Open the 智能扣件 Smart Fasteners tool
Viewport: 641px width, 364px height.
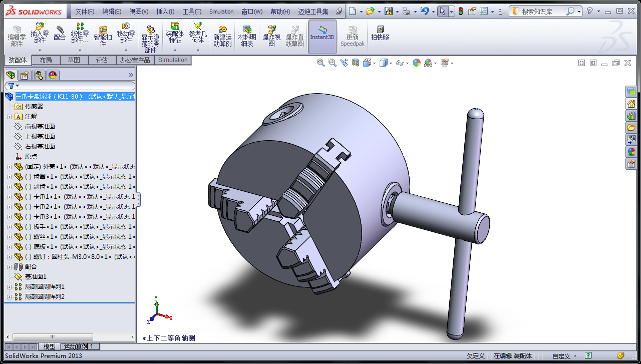point(103,36)
